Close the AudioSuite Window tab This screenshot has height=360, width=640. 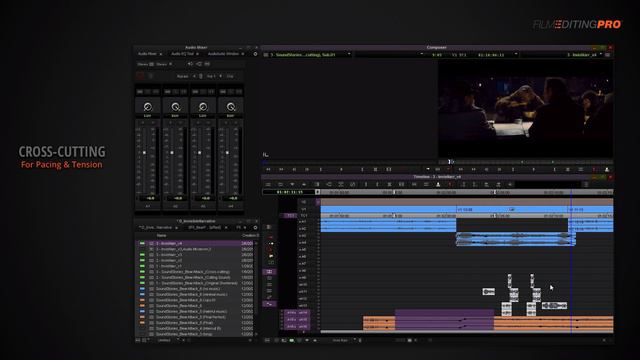pos(243,54)
